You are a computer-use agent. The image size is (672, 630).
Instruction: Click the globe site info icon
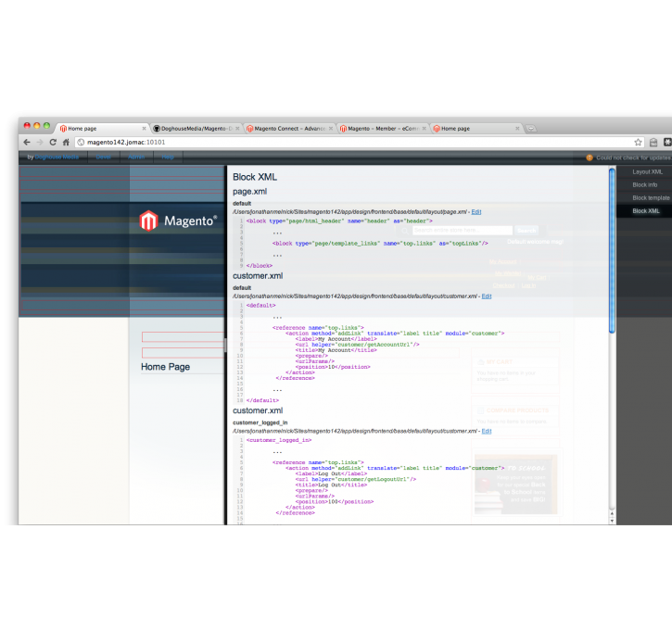pos(81,142)
